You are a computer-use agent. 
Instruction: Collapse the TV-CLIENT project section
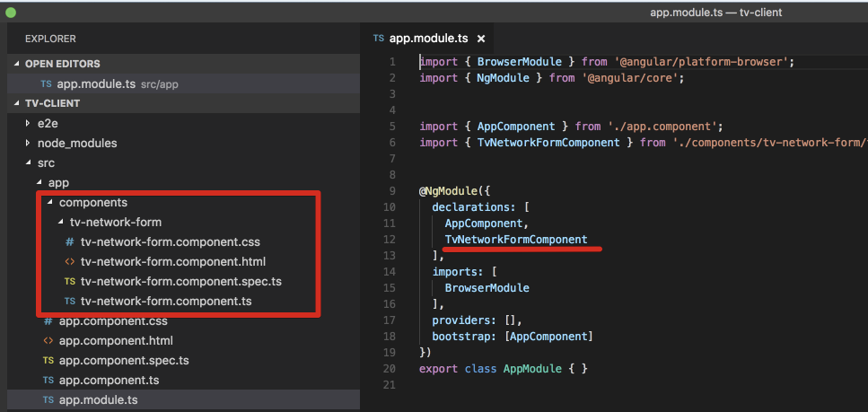18,103
